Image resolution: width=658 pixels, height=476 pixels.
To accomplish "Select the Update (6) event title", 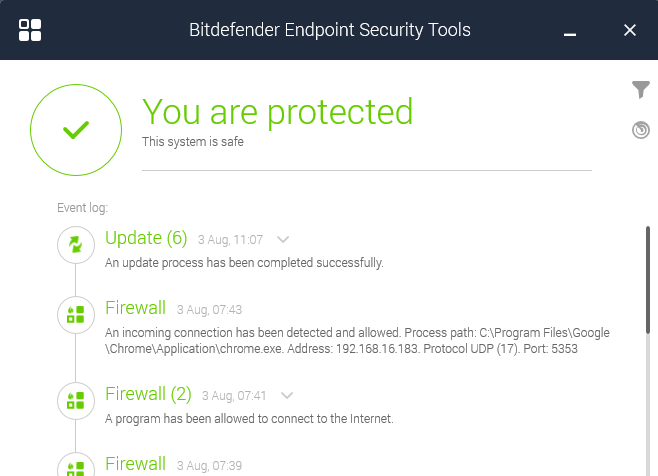I will (x=146, y=238).
